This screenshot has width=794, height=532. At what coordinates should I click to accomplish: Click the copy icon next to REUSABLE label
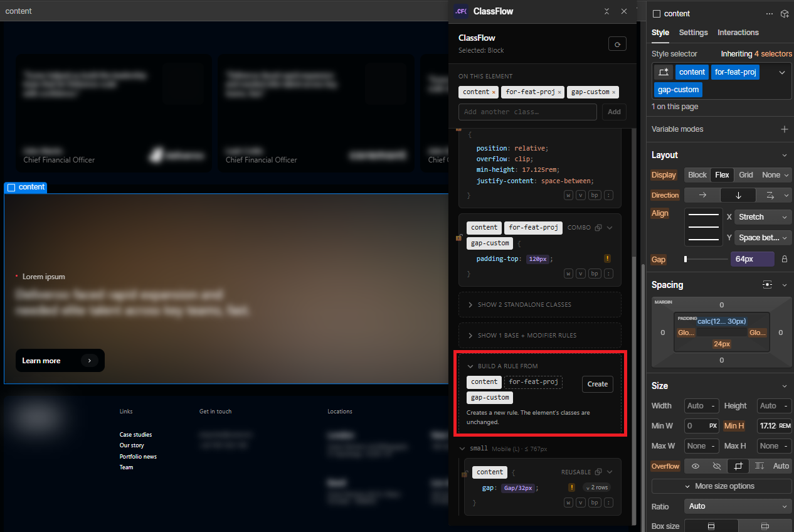pyautogui.click(x=598, y=472)
